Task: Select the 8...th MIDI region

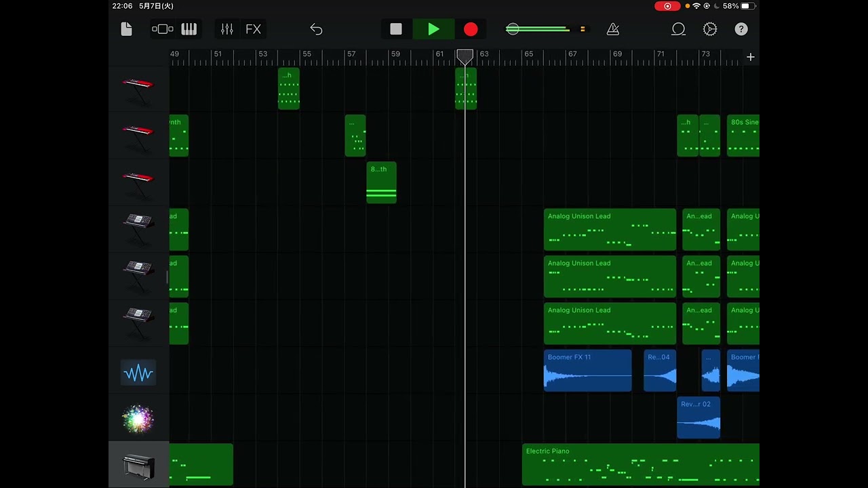Action: pyautogui.click(x=381, y=183)
